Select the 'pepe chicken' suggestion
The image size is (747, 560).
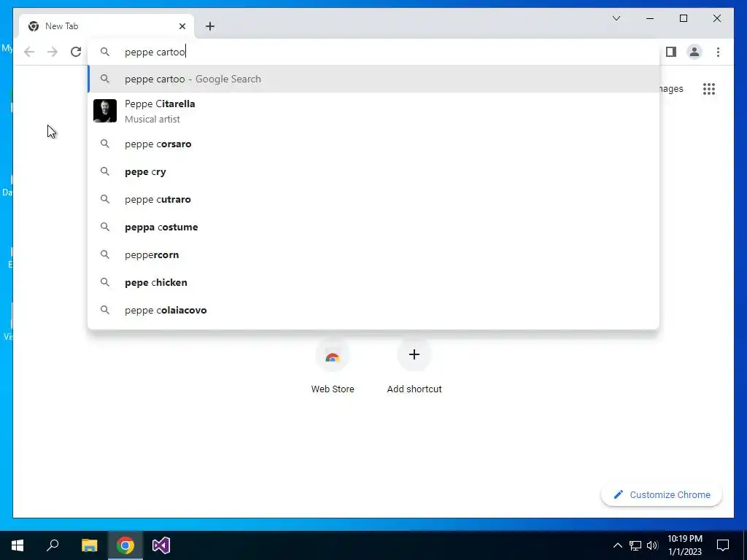click(x=373, y=282)
